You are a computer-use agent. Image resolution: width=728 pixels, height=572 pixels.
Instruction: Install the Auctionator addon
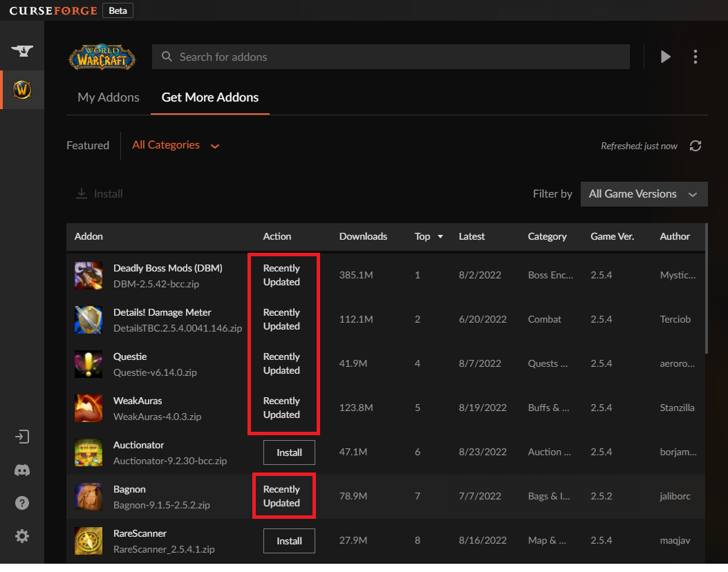289,452
